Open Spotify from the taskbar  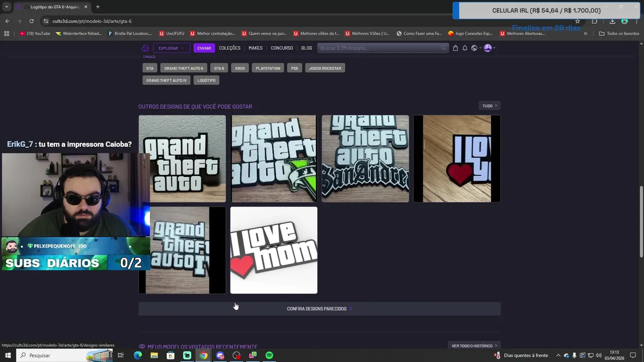(269, 355)
